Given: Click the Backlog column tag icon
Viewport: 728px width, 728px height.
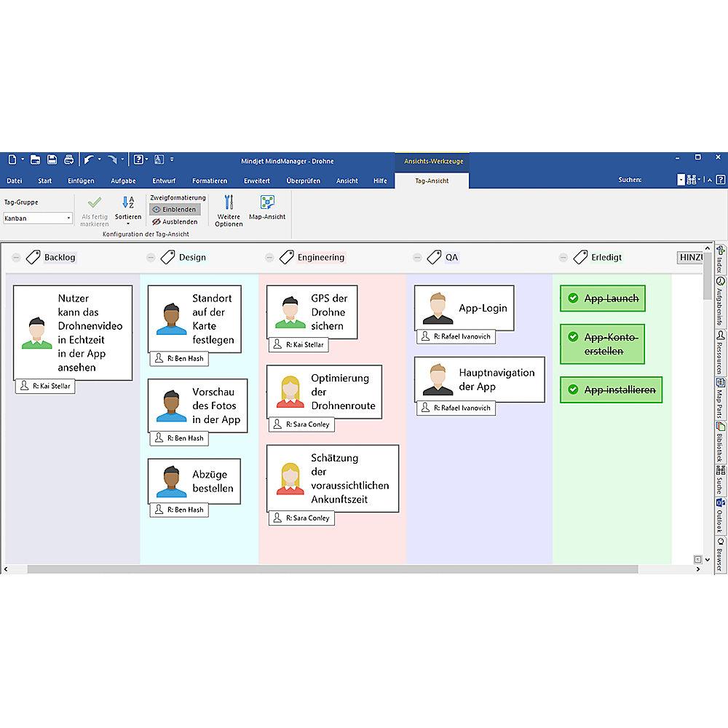Looking at the screenshot, I should 33,257.
